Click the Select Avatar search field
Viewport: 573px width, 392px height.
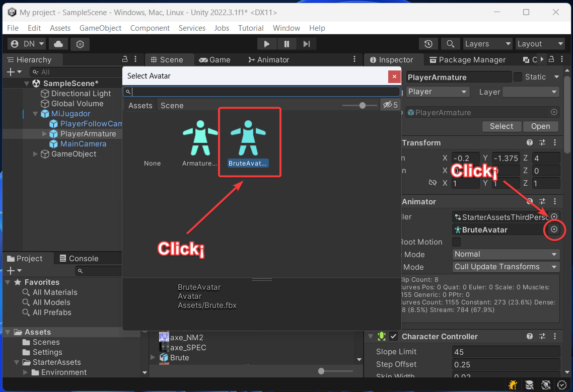(x=262, y=92)
